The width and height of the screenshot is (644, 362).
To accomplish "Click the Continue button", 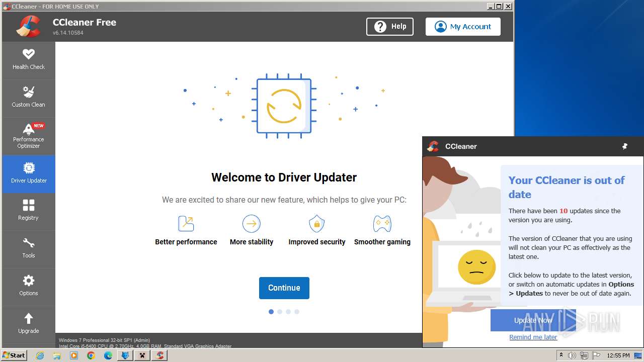I will pyautogui.click(x=284, y=288).
